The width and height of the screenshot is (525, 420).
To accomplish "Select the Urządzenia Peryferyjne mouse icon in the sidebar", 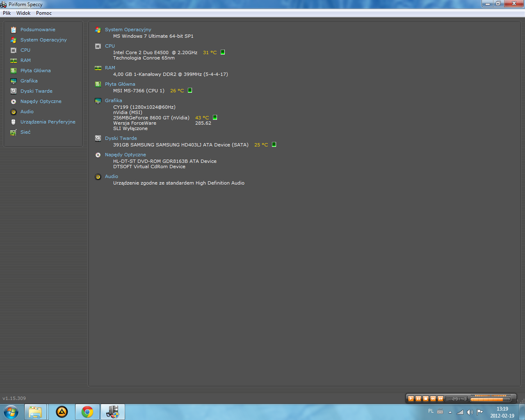I will tap(14, 122).
